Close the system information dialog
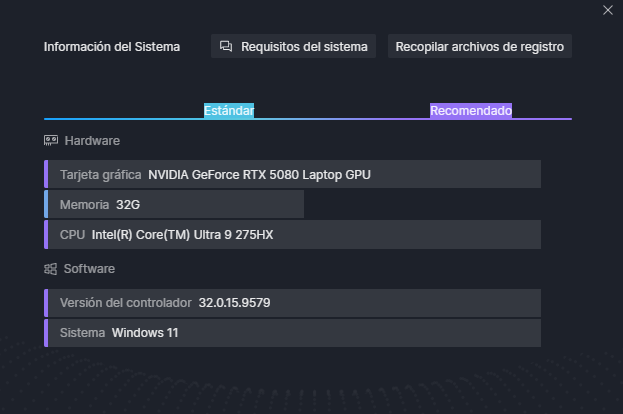Viewport: 623px width, 414px height. point(608,10)
